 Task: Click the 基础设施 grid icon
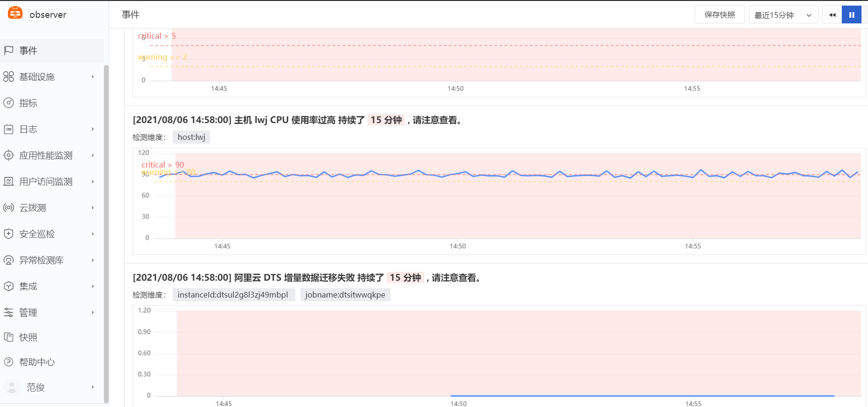coord(8,77)
